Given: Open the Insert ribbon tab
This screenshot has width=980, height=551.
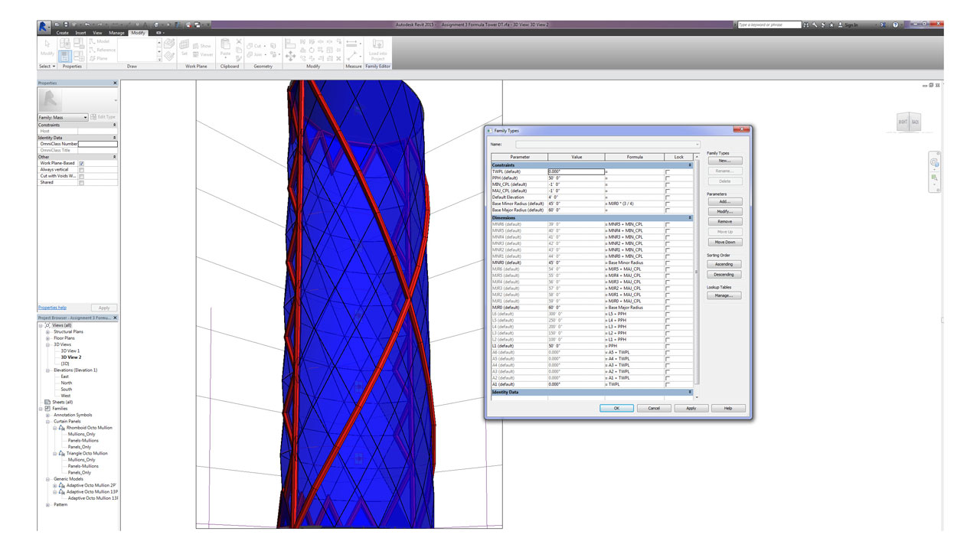Looking at the screenshot, I should (80, 33).
